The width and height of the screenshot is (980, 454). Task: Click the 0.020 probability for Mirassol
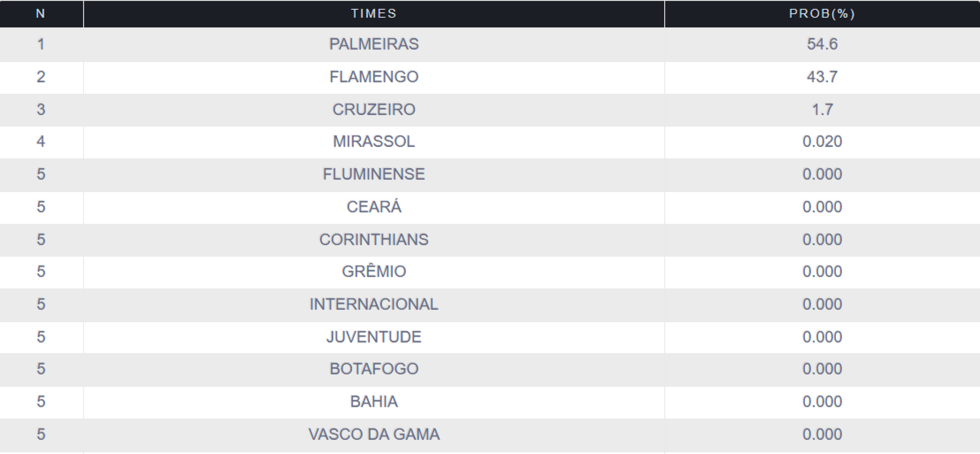point(822,141)
